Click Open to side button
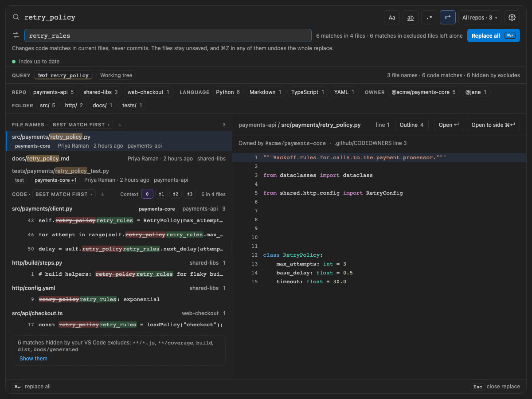The width and height of the screenshot is (532, 399). (x=493, y=125)
